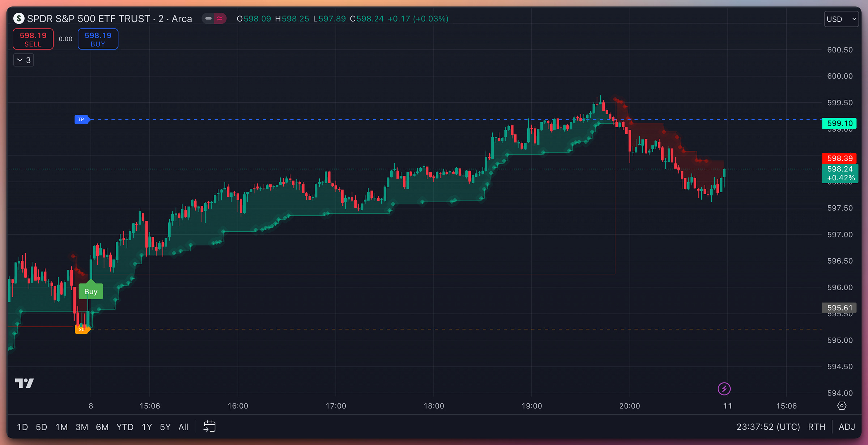Select the 3M time range
This screenshot has width=868, height=445.
pos(82,427)
